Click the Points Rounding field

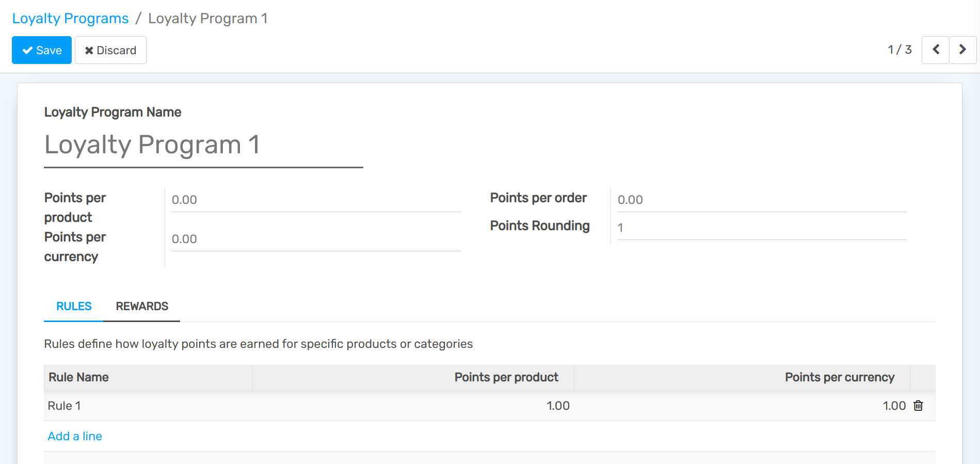(x=761, y=228)
